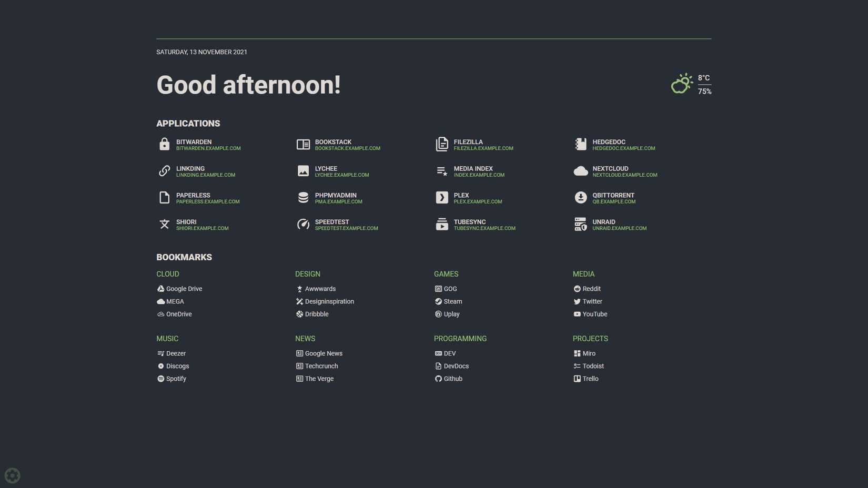Viewport: 868px width, 488px height.
Task: Click the phpMyAdmin database icon
Action: 303,198
